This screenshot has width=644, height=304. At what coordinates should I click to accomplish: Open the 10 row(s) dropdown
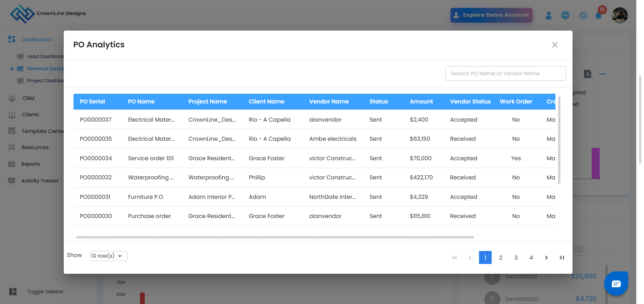108,256
